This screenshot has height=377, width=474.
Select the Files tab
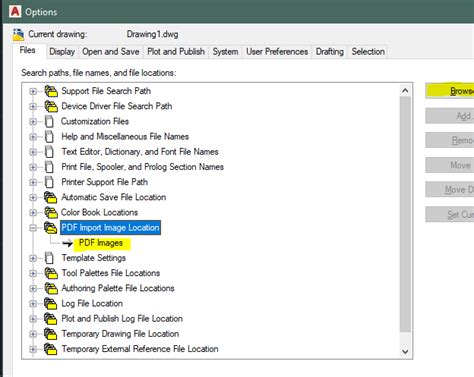click(28, 51)
